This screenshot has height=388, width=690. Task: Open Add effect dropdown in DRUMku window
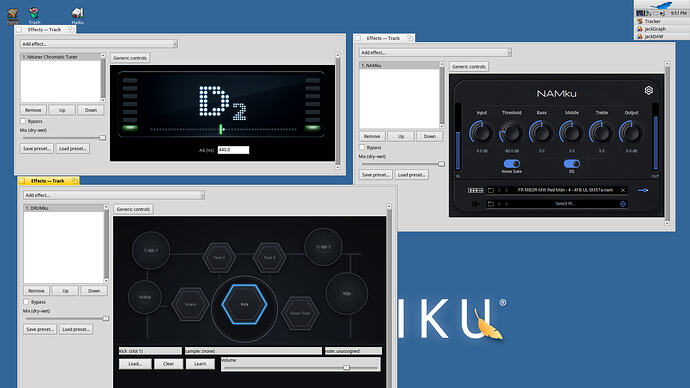114,195
